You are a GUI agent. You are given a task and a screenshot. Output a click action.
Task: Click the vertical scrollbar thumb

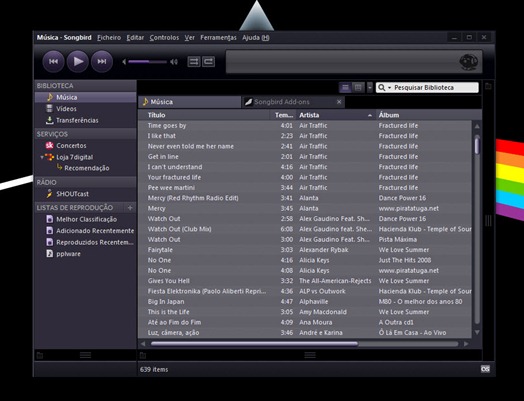[x=477, y=144]
